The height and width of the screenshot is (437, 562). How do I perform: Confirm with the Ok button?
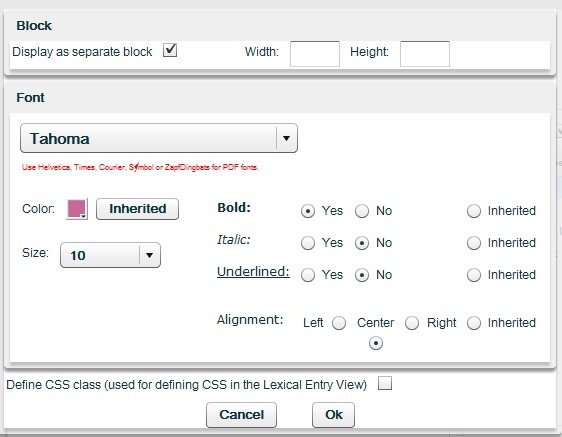tap(333, 415)
